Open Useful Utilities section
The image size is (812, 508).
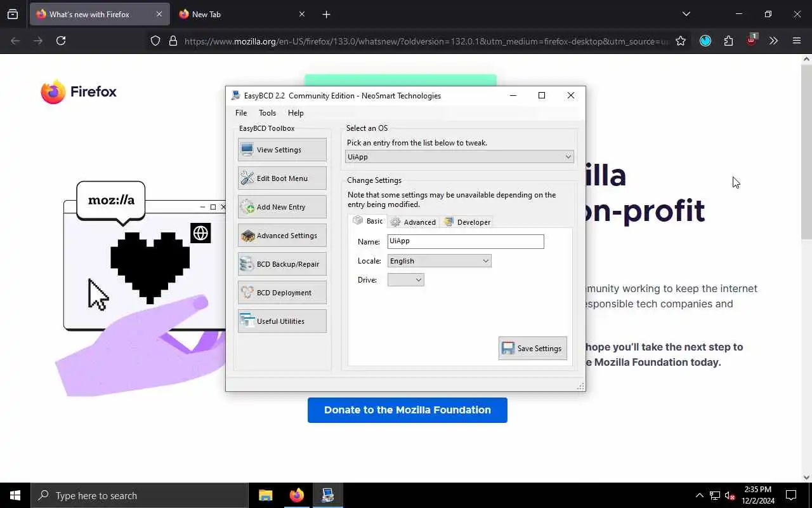(x=282, y=321)
